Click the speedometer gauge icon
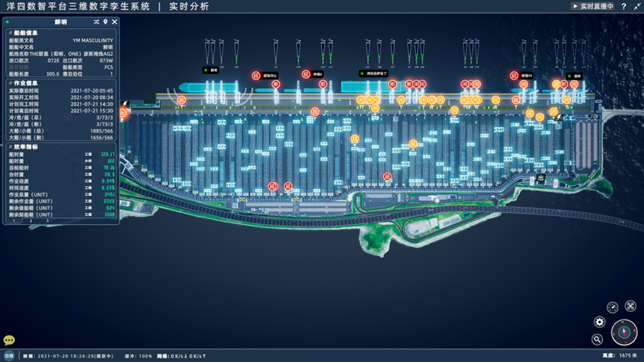Viewport: 644px width, 362px height. pyautogui.click(x=613, y=307)
